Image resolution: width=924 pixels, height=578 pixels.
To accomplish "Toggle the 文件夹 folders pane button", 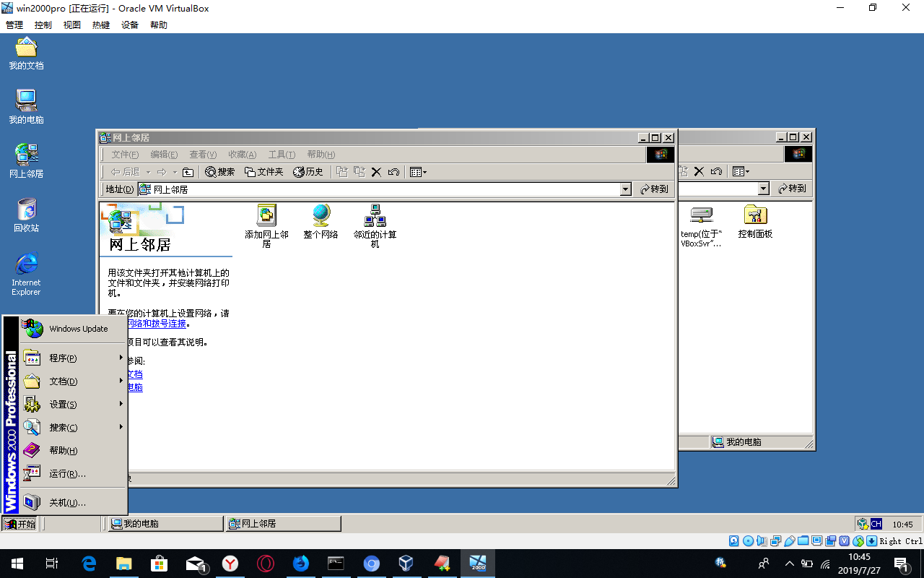I will coord(263,172).
